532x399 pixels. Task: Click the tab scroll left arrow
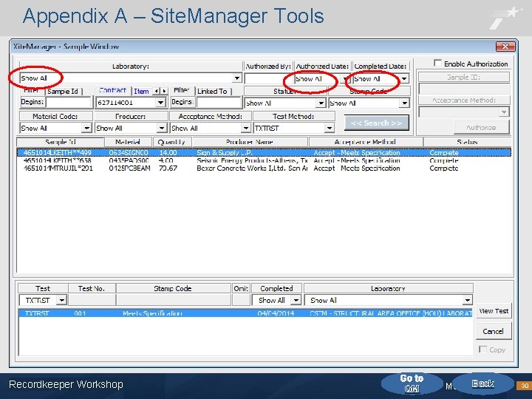[x=156, y=91]
